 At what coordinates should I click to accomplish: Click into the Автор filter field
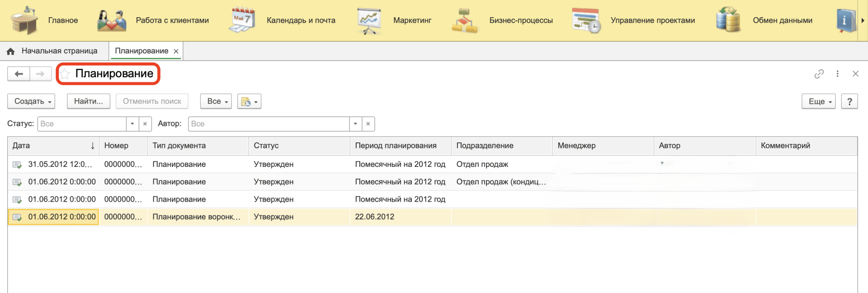pos(269,124)
